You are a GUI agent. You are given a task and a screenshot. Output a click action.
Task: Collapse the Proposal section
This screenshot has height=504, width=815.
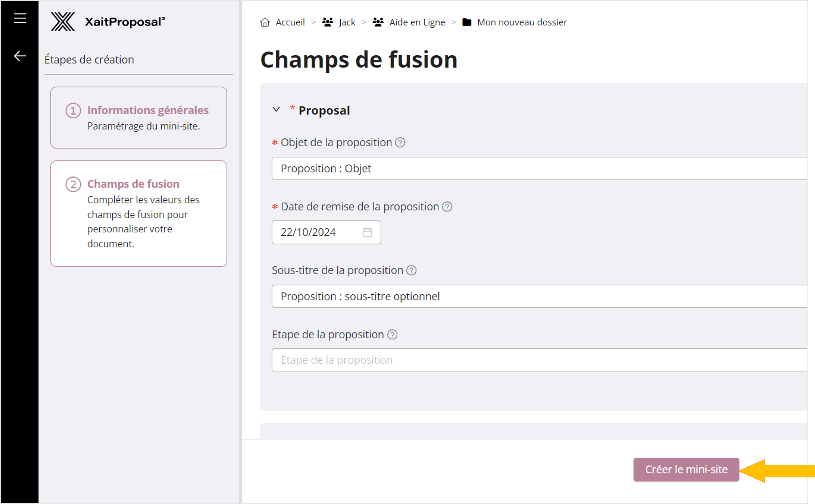[276, 110]
